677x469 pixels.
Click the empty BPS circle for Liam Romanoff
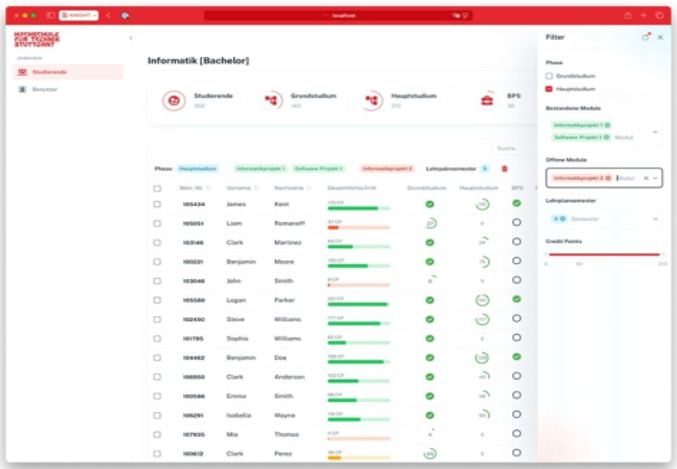[516, 222]
